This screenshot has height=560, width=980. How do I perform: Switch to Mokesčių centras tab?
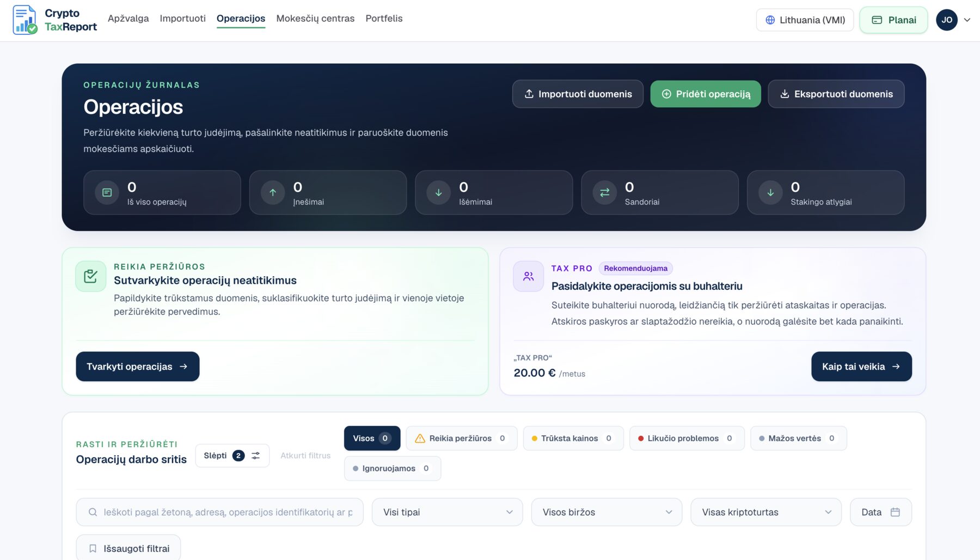pos(315,19)
